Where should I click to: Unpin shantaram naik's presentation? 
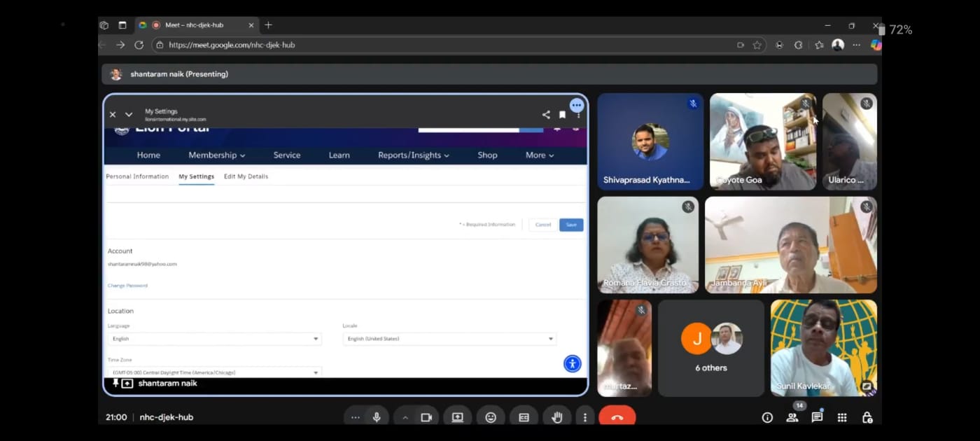(116, 383)
